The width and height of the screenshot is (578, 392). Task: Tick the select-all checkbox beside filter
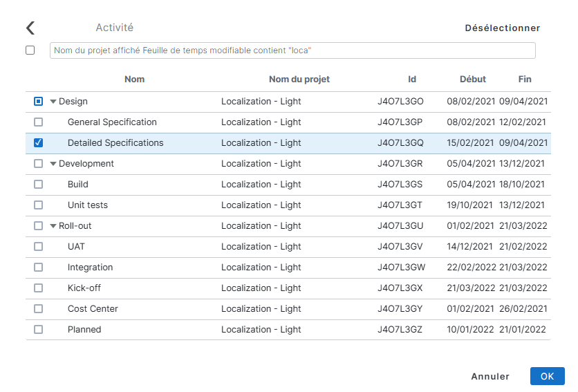30,50
